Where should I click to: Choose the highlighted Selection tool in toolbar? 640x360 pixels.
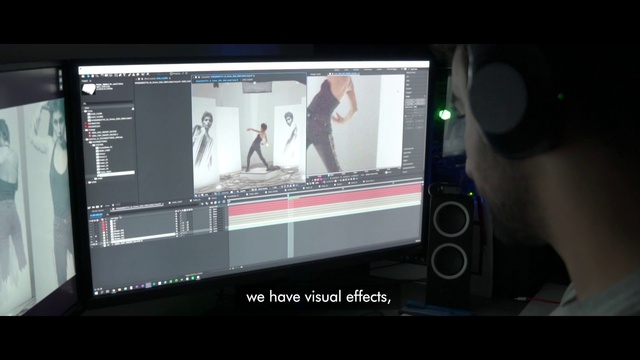point(88,76)
